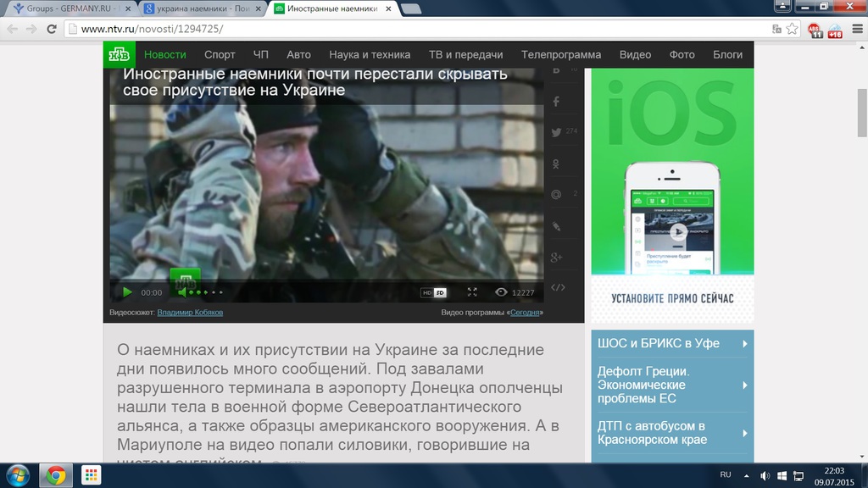Click the video view count eye icon
Image resolution: width=868 pixels, height=488 pixels.
coord(501,292)
